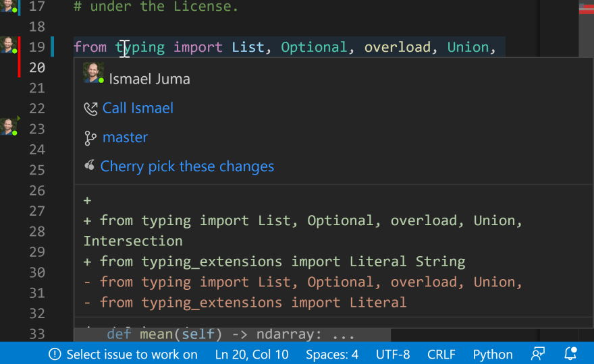Viewport: 594px width, 364px height.
Task: Click Cherry pick these changes
Action: (x=187, y=166)
